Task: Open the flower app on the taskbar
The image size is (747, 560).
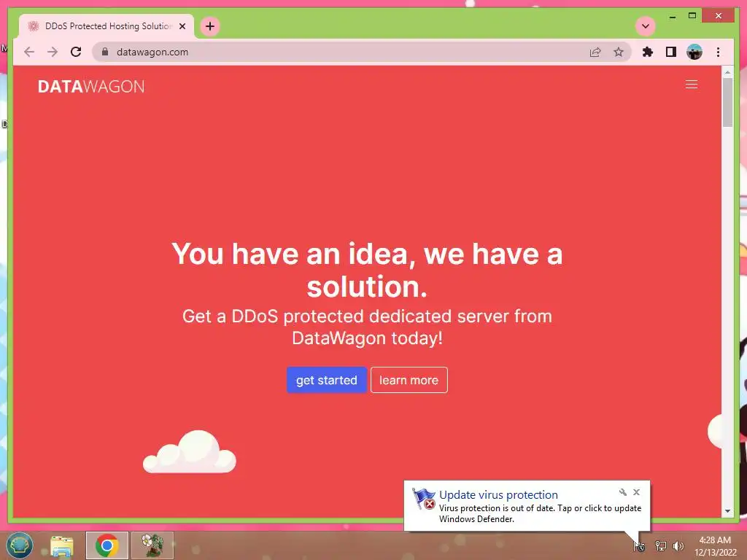Action: 152,545
